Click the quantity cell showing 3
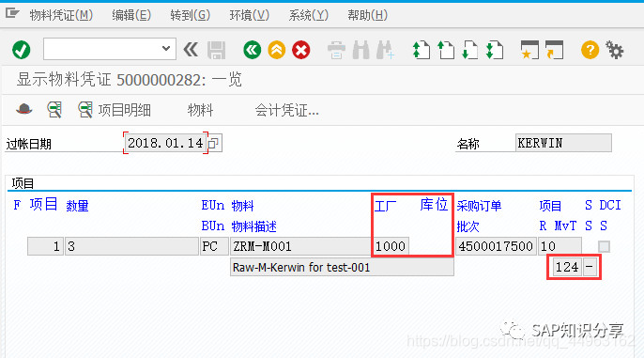Viewport: 644px width, 358px height. pos(131,246)
